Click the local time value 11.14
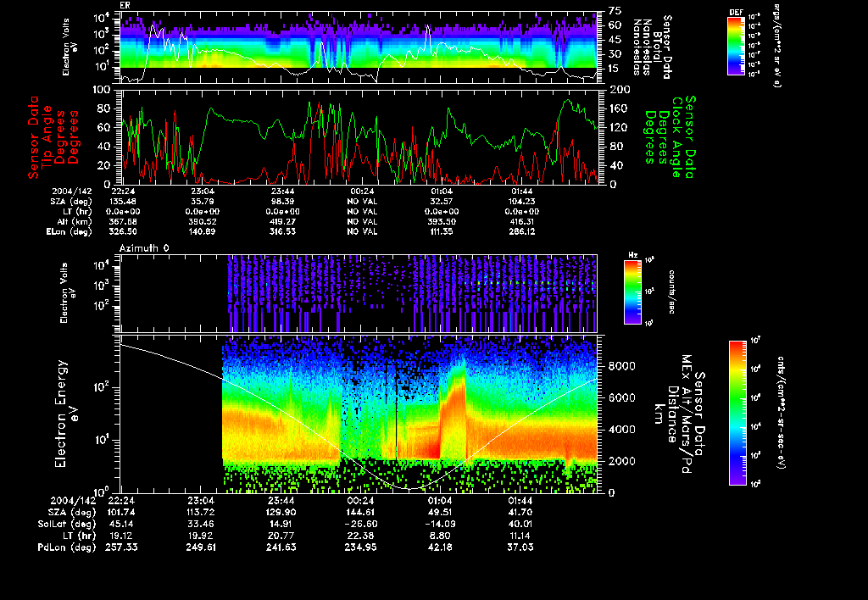 [x=520, y=536]
